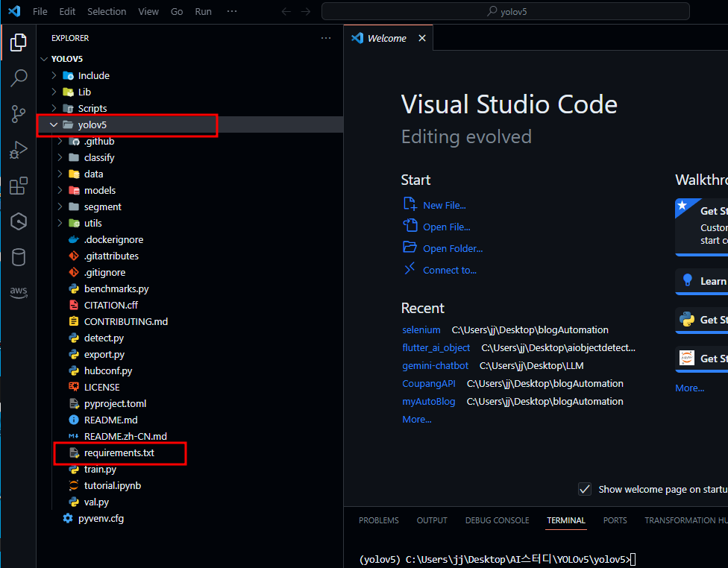This screenshot has width=728, height=568.
Task: Click the Open File icon under Start
Action: point(409,226)
